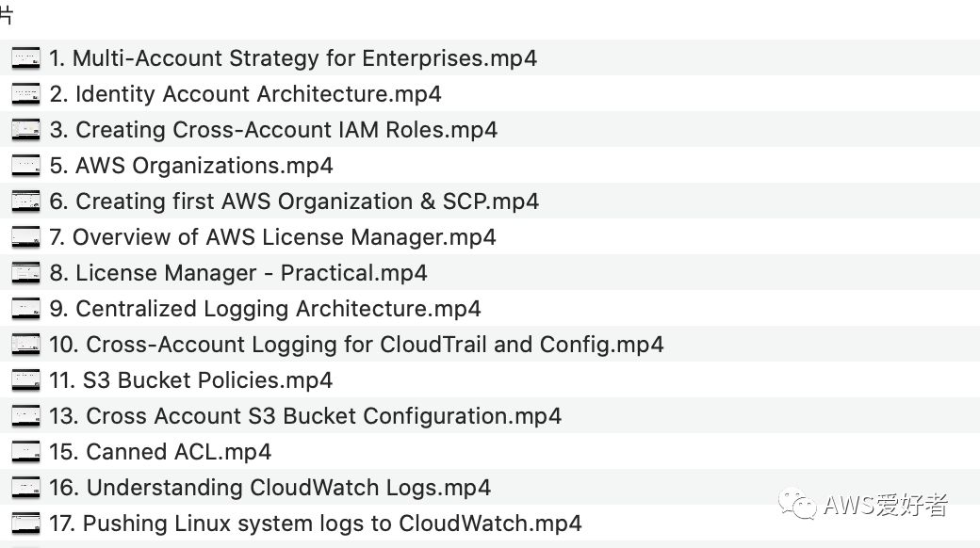This screenshot has width=980, height=548.
Task: Select 8. License Manager - Practical.mp4 row
Action: [238, 273]
